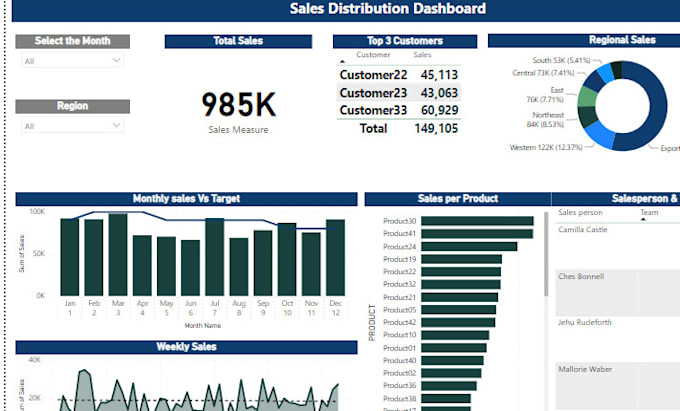Select the Customer22 row
The image size is (680, 411).
point(399,75)
